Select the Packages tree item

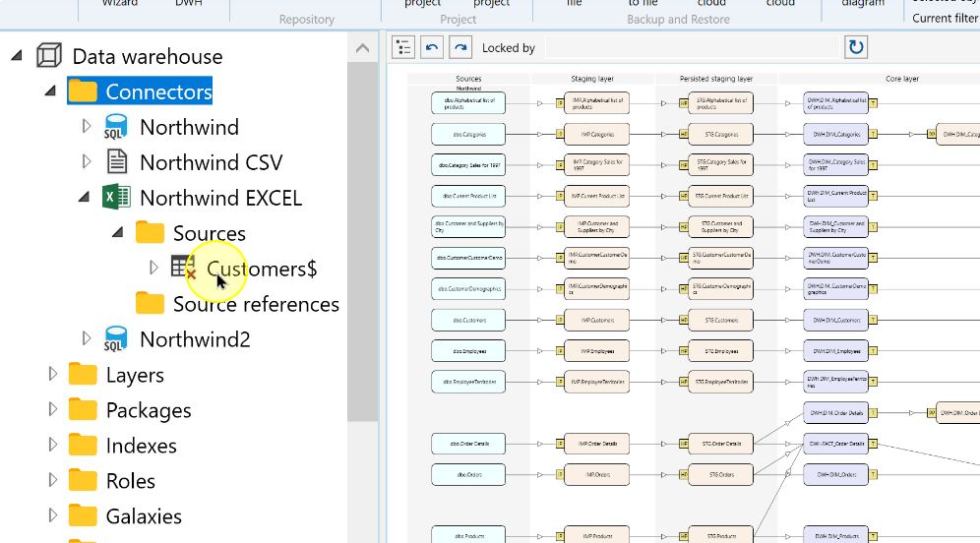click(x=149, y=410)
